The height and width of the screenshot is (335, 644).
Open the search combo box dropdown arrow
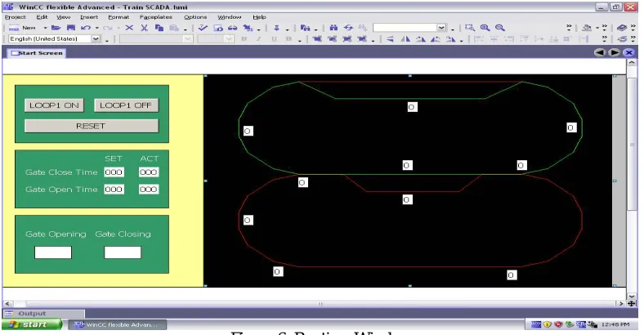441,28
